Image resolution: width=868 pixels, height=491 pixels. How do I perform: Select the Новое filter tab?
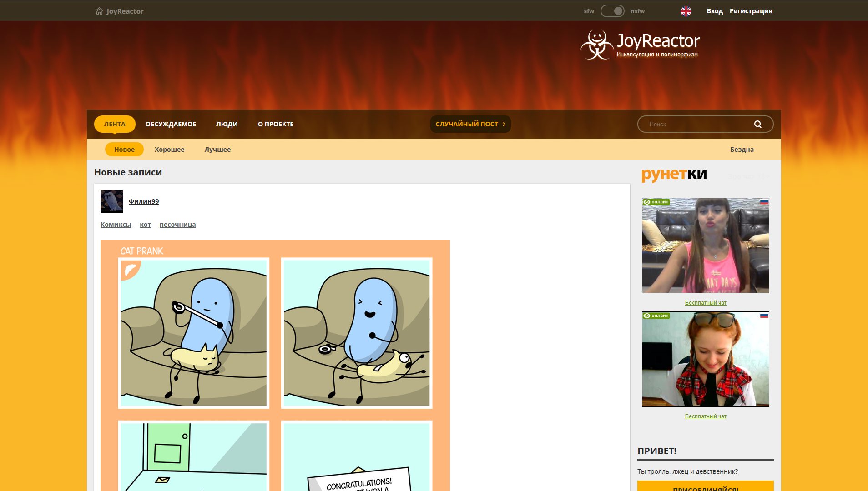point(124,150)
